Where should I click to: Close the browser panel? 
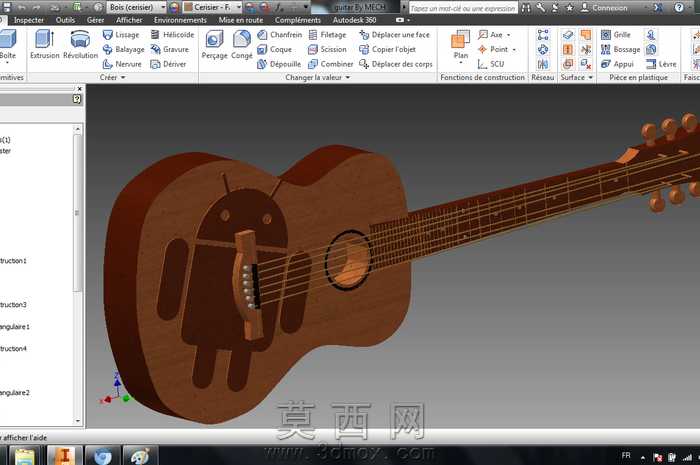point(79,89)
